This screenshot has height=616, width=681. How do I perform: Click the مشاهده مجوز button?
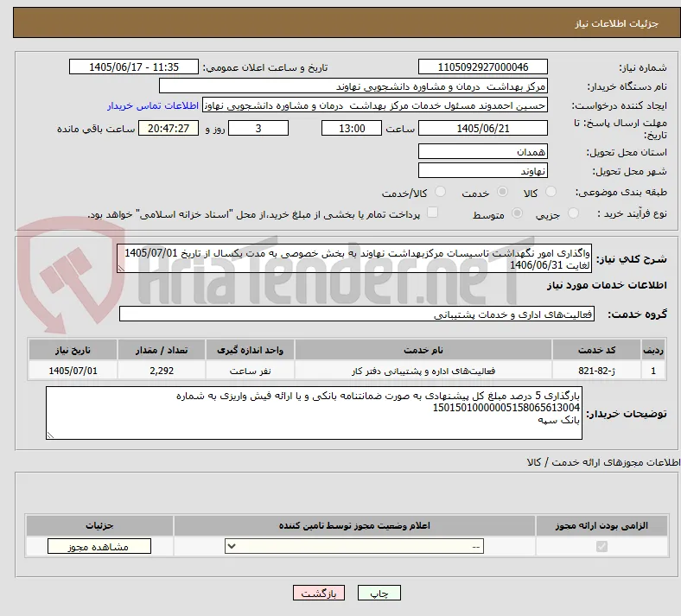(x=99, y=546)
